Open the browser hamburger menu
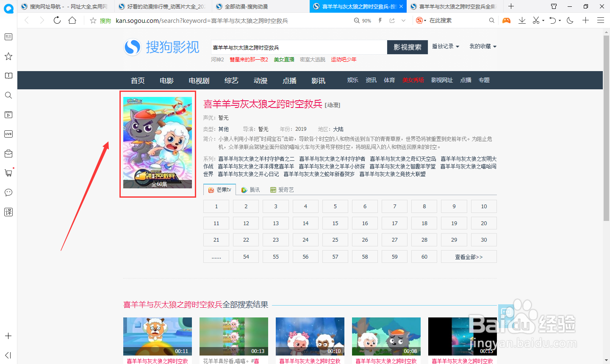This screenshot has width=610, height=364. tap(601, 20)
